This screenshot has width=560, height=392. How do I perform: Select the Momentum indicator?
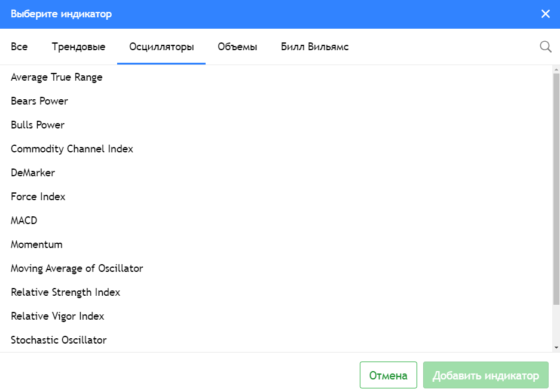(36, 244)
